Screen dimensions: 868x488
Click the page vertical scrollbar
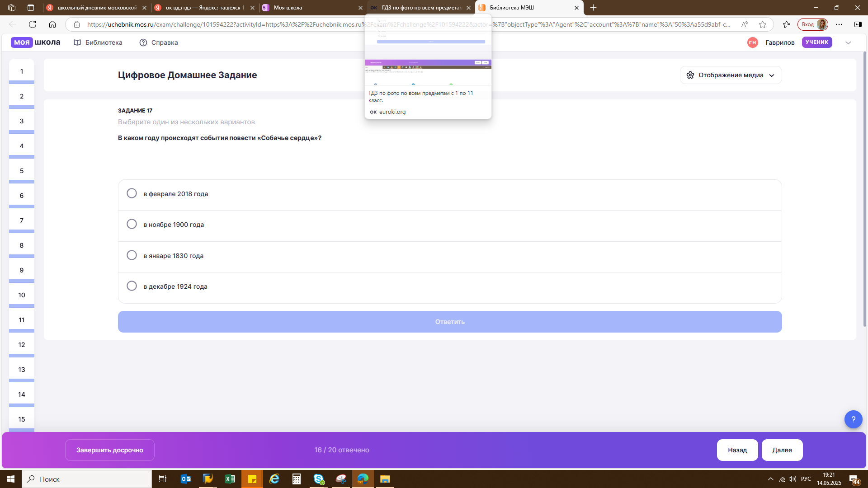point(865,190)
